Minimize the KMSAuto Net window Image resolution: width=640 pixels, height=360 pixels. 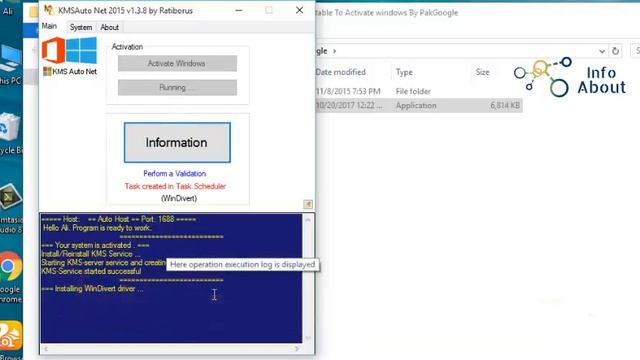click(x=239, y=11)
